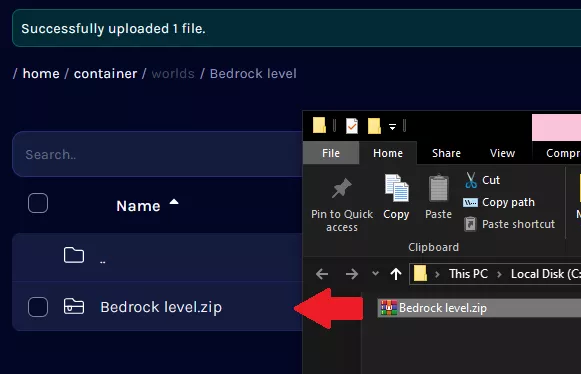Open the parent directory '..' row
The width and height of the screenshot is (581, 374).
(158, 256)
